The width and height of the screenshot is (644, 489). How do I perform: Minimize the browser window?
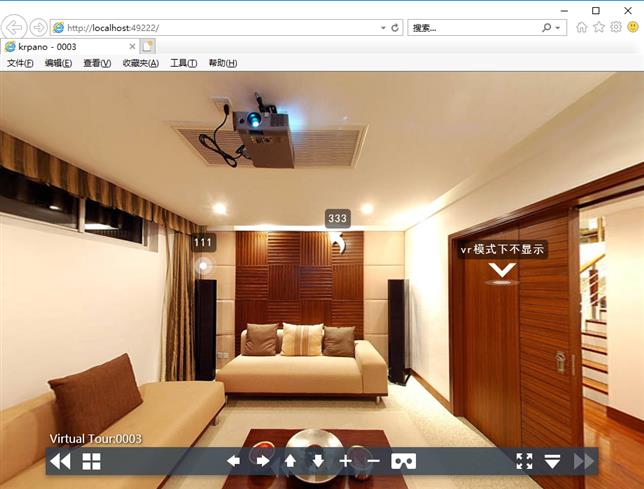[564, 11]
